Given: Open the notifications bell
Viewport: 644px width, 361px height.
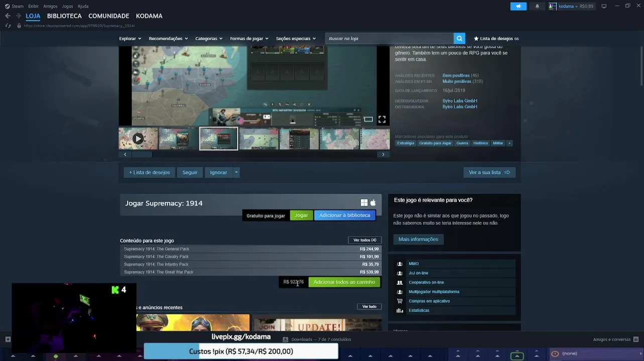Looking at the screenshot, I should click(537, 6).
